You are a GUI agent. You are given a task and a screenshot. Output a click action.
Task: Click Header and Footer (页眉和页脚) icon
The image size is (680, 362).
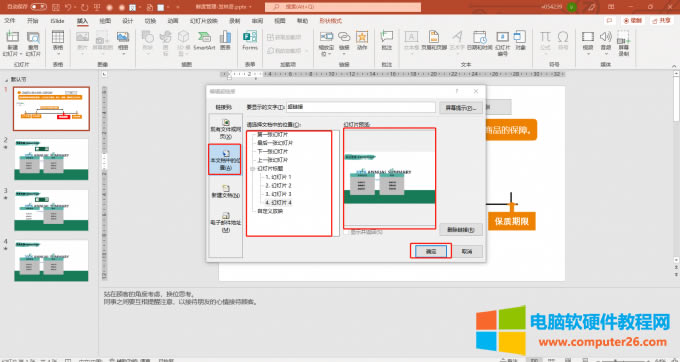434,40
